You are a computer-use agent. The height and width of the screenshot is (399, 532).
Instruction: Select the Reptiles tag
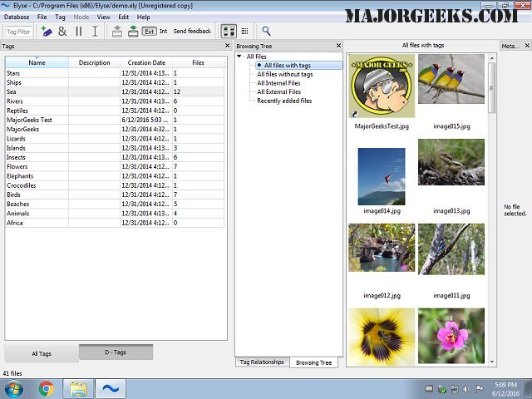(x=115, y=111)
